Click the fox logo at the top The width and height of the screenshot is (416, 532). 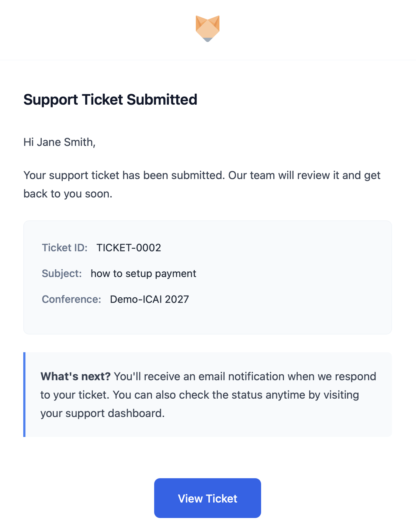[x=208, y=28]
